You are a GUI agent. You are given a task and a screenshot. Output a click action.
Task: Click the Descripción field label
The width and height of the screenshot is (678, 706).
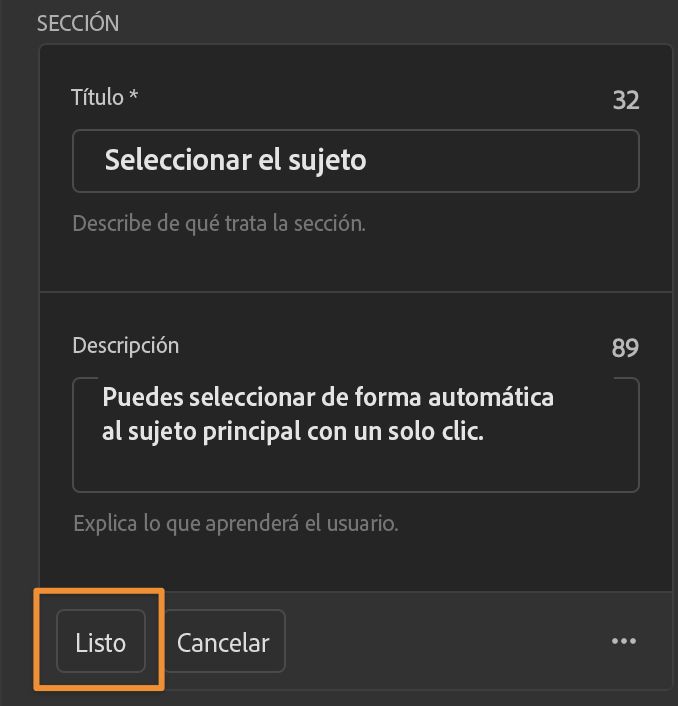click(126, 345)
